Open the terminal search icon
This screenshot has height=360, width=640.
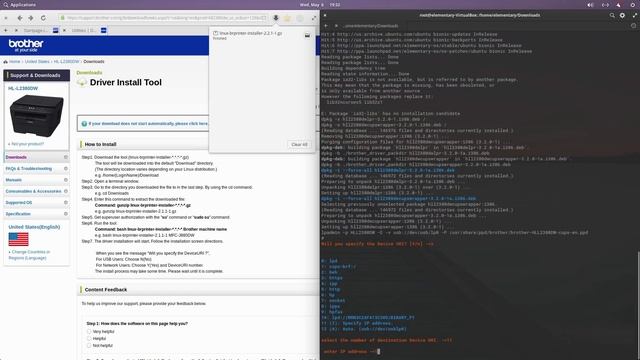(x=612, y=16)
